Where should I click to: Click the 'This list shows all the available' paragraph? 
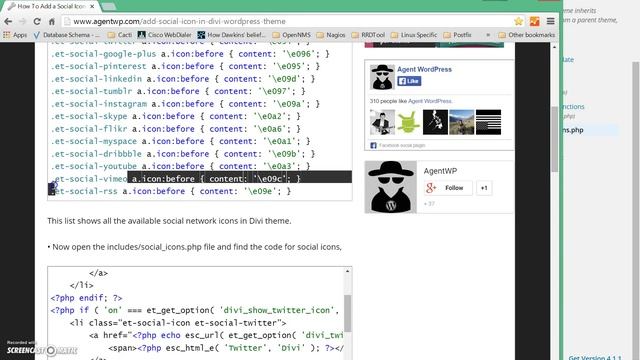pos(169,221)
